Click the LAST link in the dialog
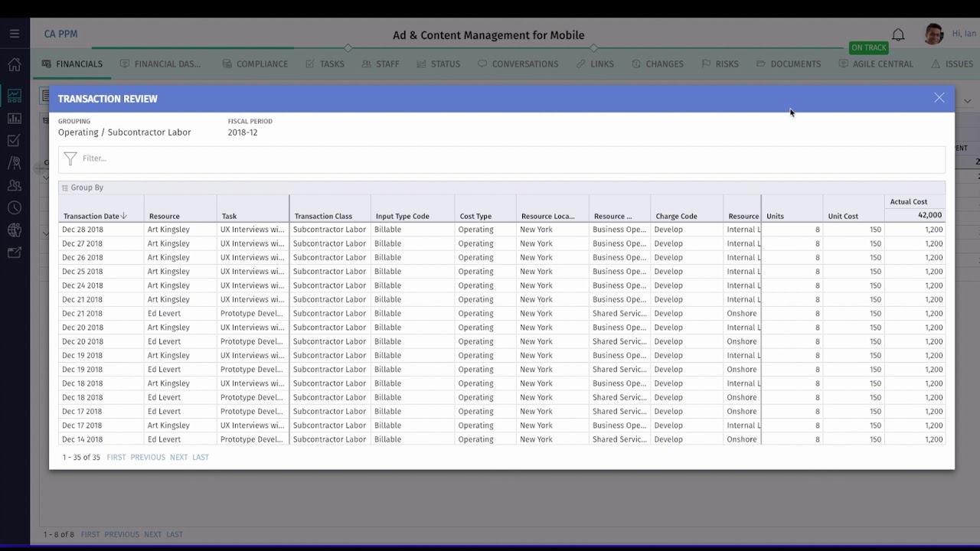Screen dimensions: 980x551 [x=201, y=458]
